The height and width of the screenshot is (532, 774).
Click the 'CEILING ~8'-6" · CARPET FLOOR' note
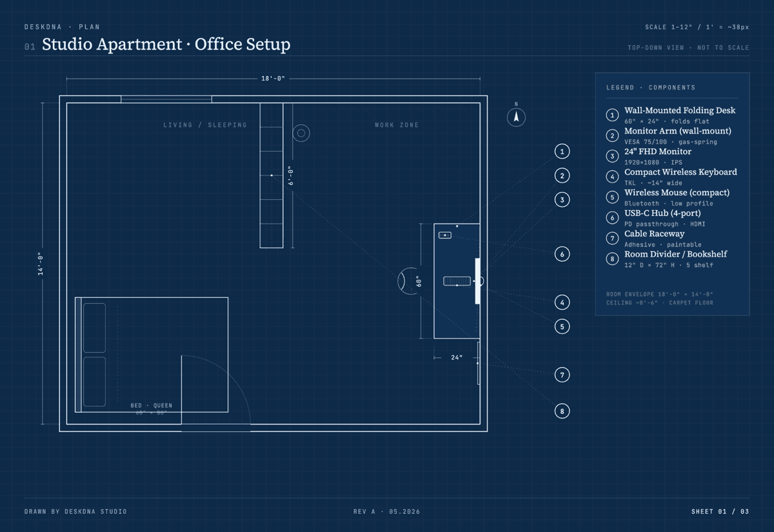coord(660,303)
